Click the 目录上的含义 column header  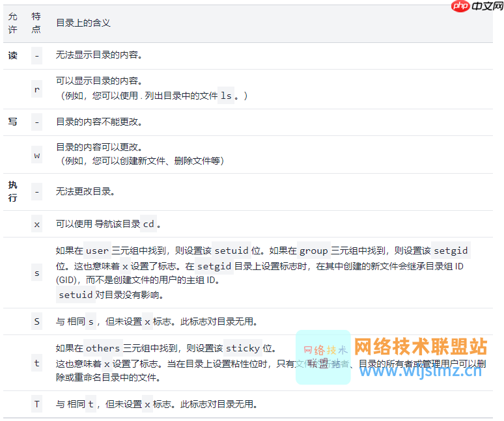(83, 23)
